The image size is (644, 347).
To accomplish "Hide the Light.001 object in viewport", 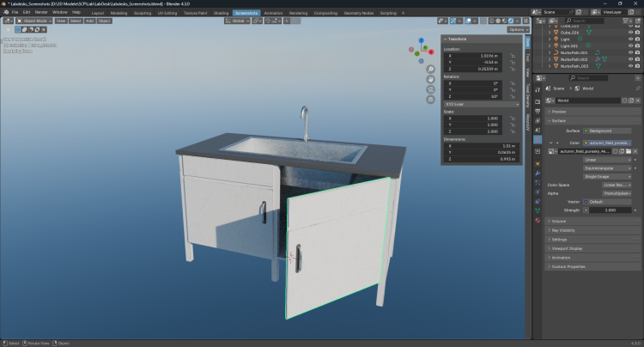I will tap(630, 46).
